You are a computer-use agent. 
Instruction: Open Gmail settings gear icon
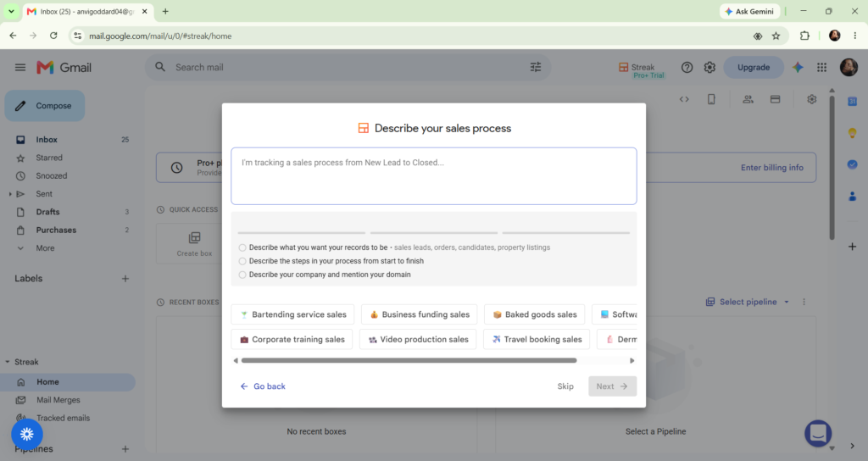pos(709,68)
